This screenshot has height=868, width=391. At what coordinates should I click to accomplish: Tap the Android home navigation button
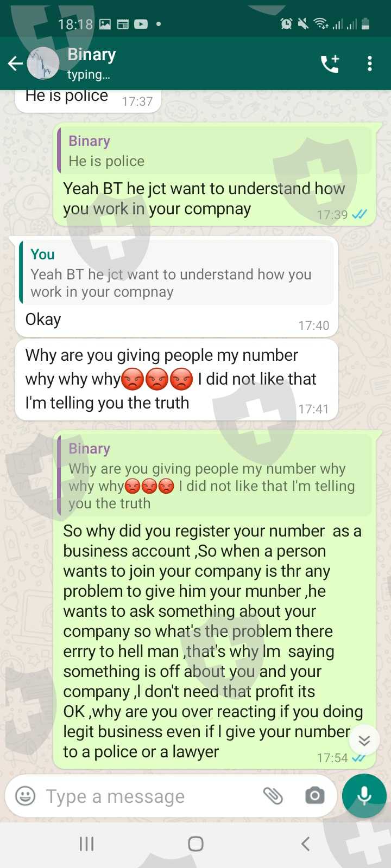click(195, 844)
